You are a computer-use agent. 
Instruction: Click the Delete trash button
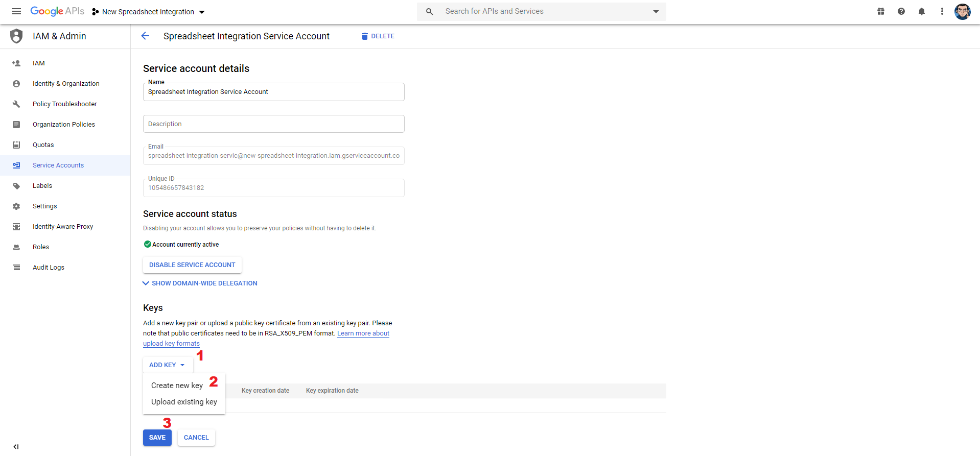(x=378, y=36)
